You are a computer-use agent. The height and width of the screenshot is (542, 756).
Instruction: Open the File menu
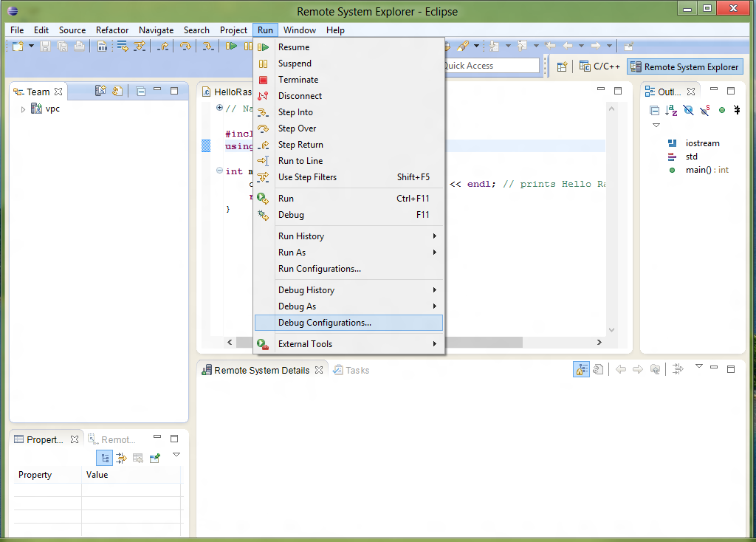tap(17, 30)
